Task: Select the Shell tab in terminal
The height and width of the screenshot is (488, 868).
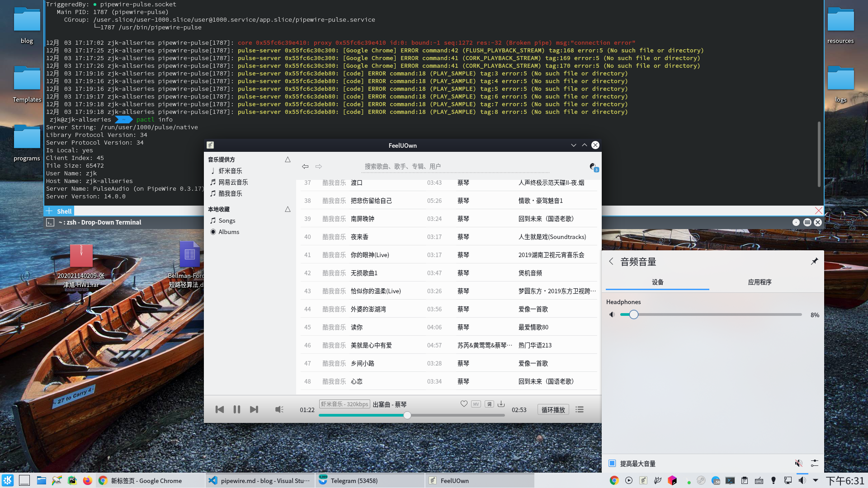Action: [64, 211]
